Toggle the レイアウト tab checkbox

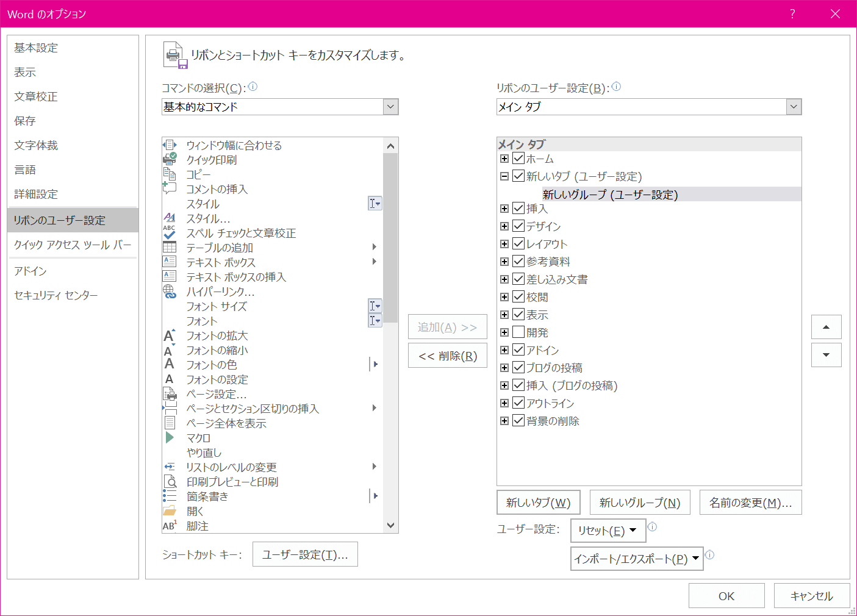tap(518, 243)
